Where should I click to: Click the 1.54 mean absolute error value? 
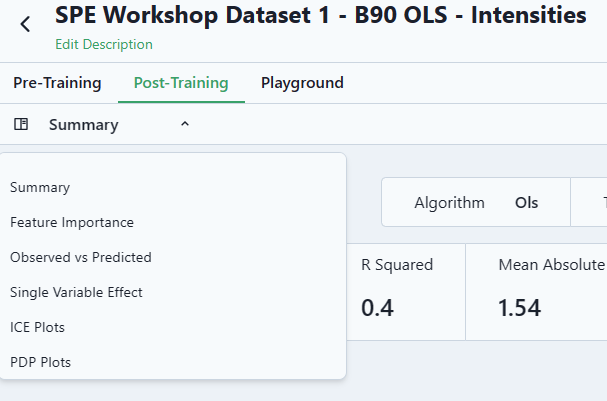coord(519,308)
